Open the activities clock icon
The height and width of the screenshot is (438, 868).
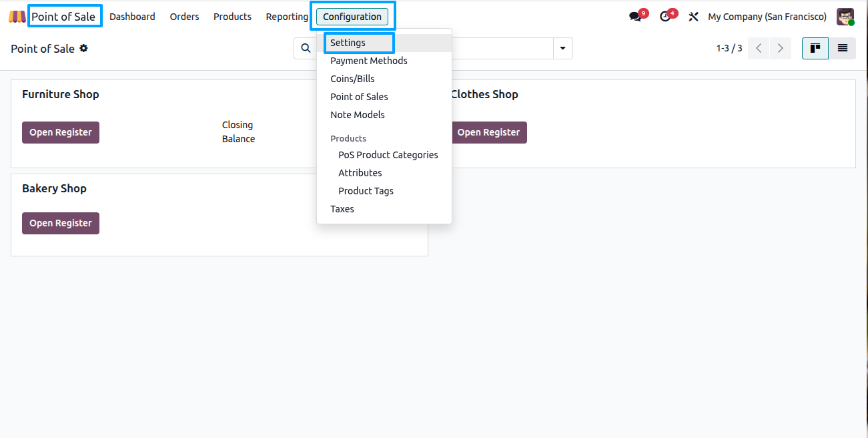665,17
